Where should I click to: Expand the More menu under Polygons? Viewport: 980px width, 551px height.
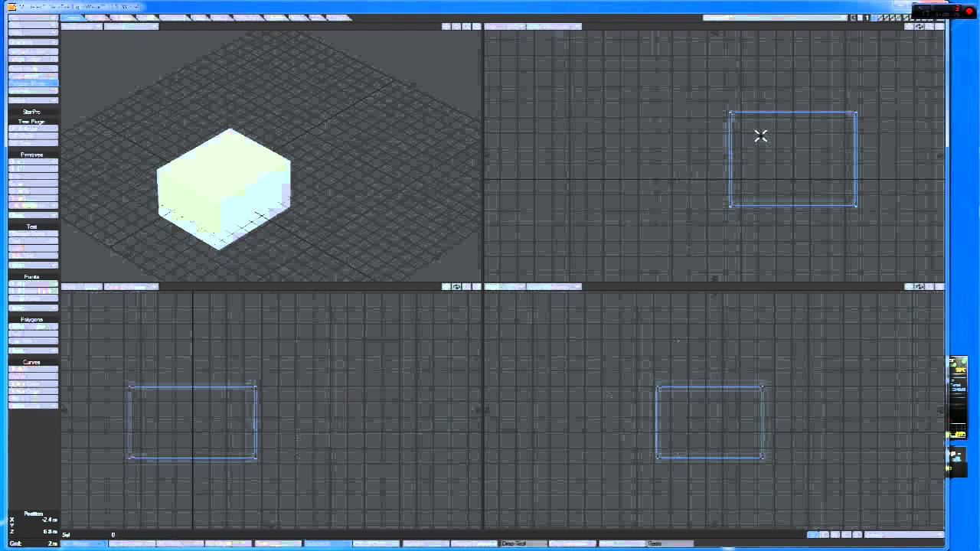(x=33, y=350)
